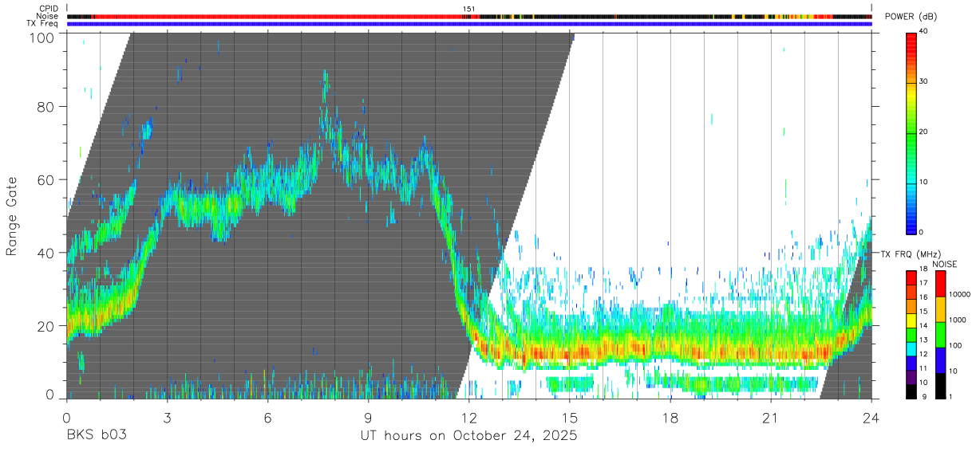
Task: Click the TX FRQ (MHz) color scale
Action: click(x=911, y=334)
